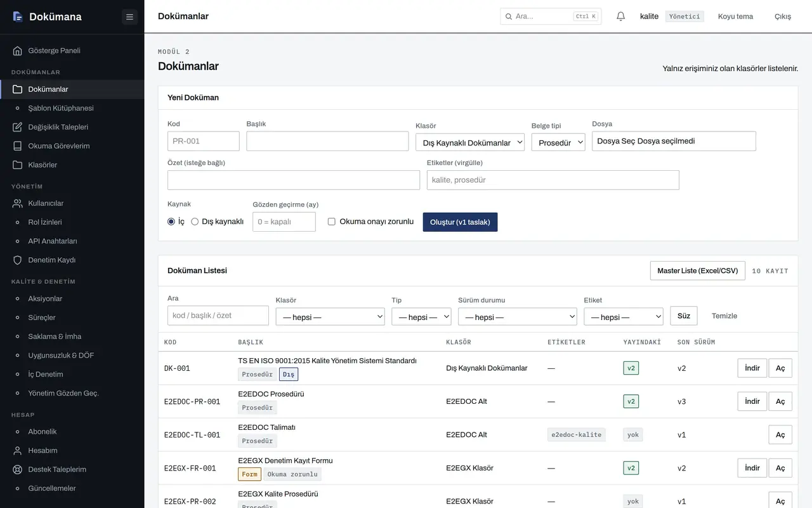Click the Değişiklik Talepleri edit icon
This screenshot has width=812, height=508.
tap(18, 127)
